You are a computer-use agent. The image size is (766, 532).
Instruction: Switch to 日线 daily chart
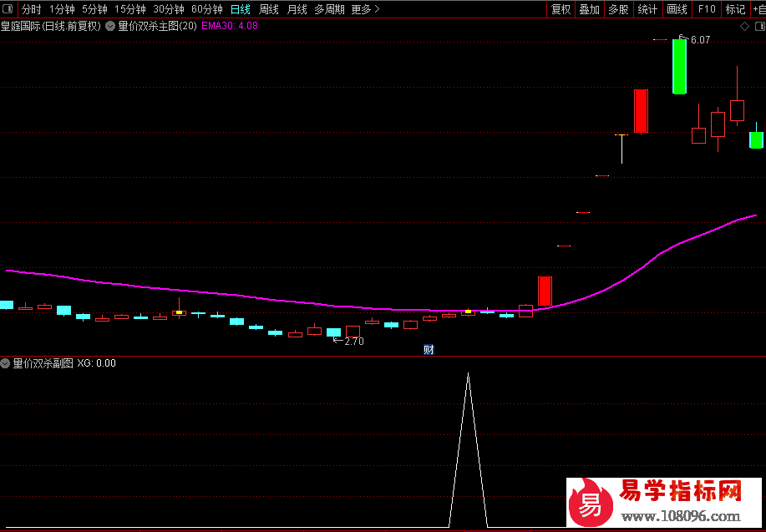tap(240, 9)
